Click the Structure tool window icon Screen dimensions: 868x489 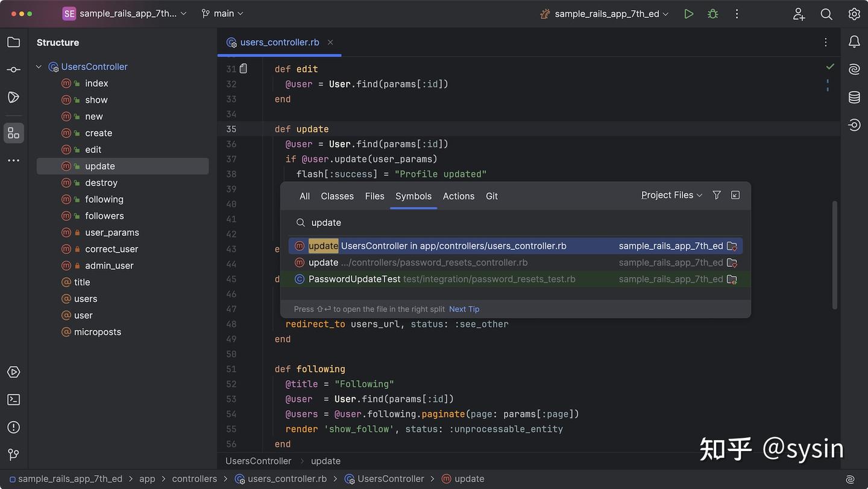click(13, 133)
